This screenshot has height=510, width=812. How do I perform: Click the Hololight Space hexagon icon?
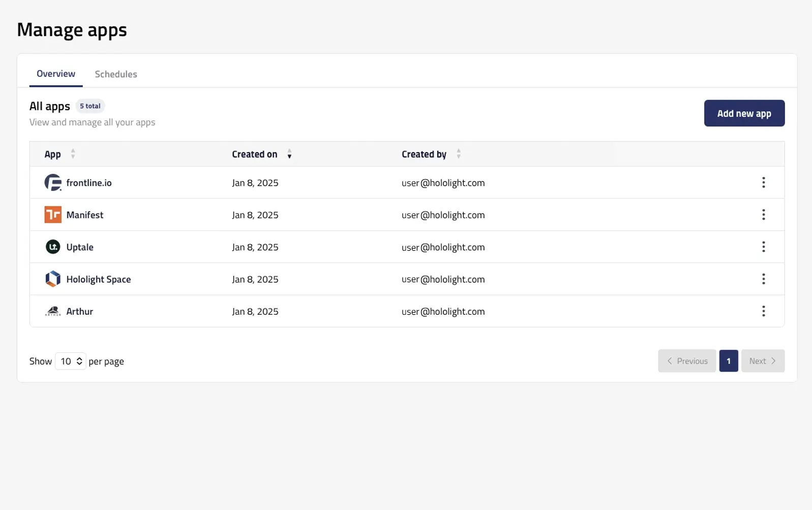[53, 279]
